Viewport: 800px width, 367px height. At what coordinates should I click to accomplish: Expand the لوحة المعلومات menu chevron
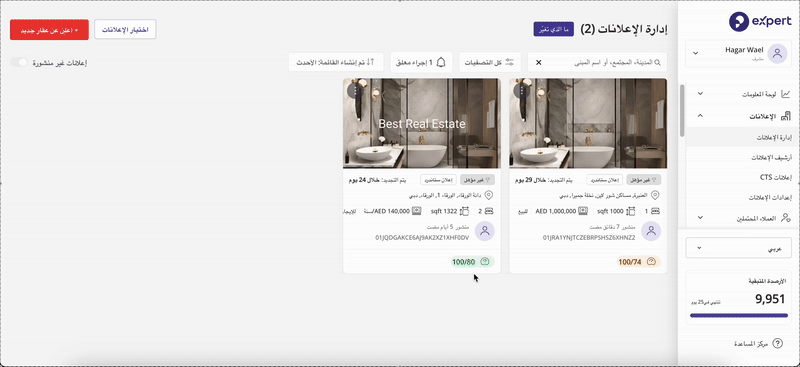700,94
